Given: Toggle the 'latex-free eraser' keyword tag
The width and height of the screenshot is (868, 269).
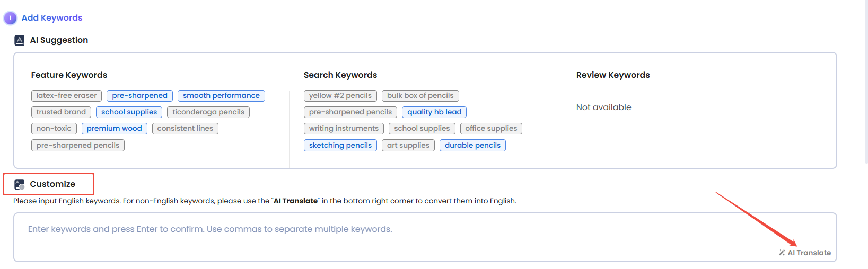Looking at the screenshot, I should (66, 96).
